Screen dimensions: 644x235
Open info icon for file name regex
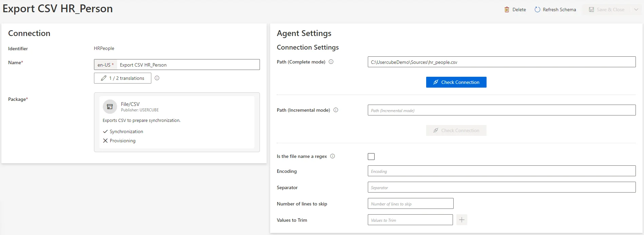click(x=333, y=156)
